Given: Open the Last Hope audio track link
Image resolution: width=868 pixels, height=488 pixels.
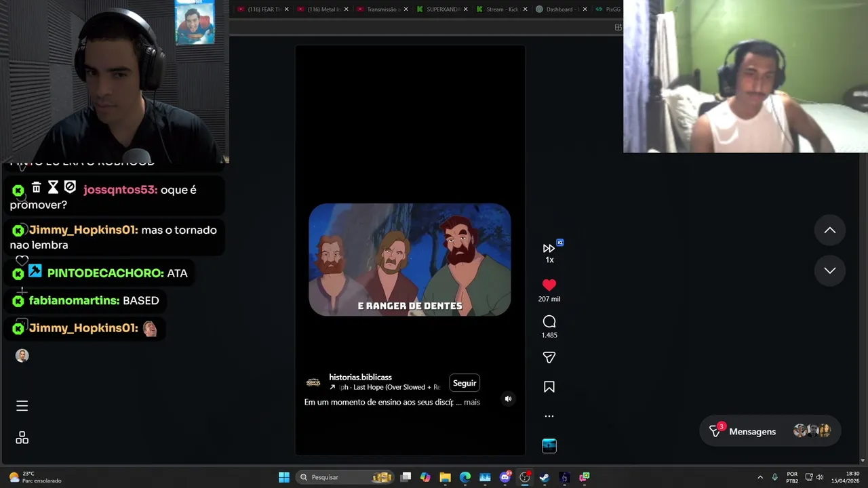Looking at the screenshot, I should click(x=387, y=387).
